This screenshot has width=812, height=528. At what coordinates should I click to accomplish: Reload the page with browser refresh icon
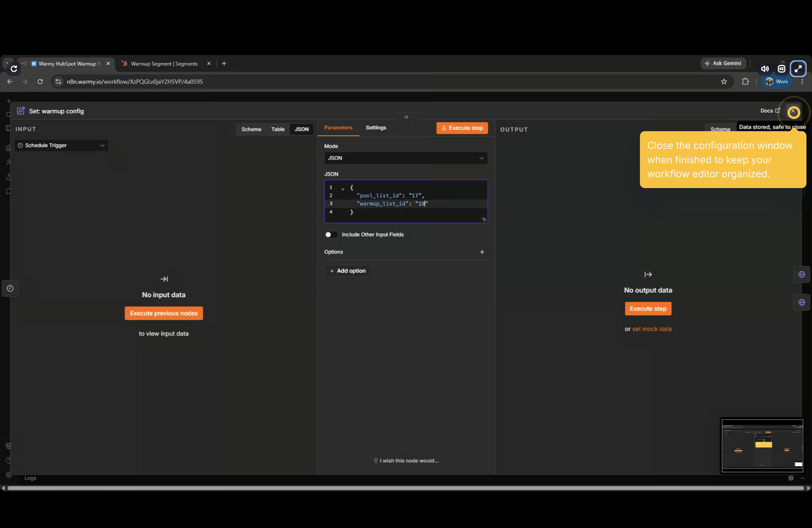pos(40,81)
